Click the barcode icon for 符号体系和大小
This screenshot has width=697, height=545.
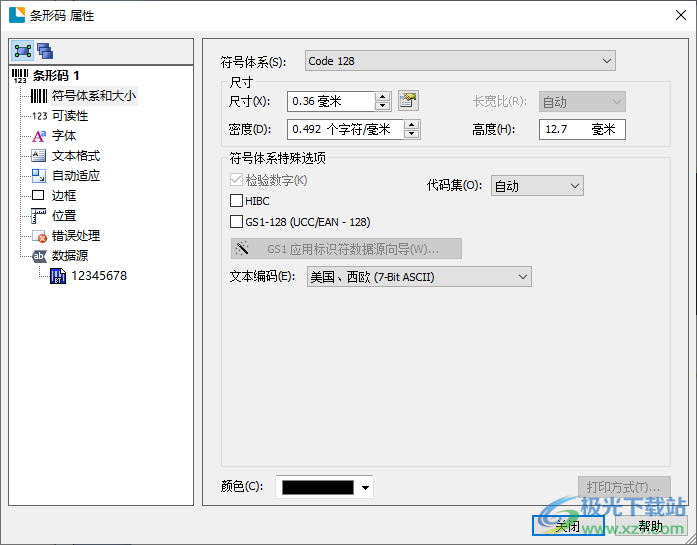(39, 96)
